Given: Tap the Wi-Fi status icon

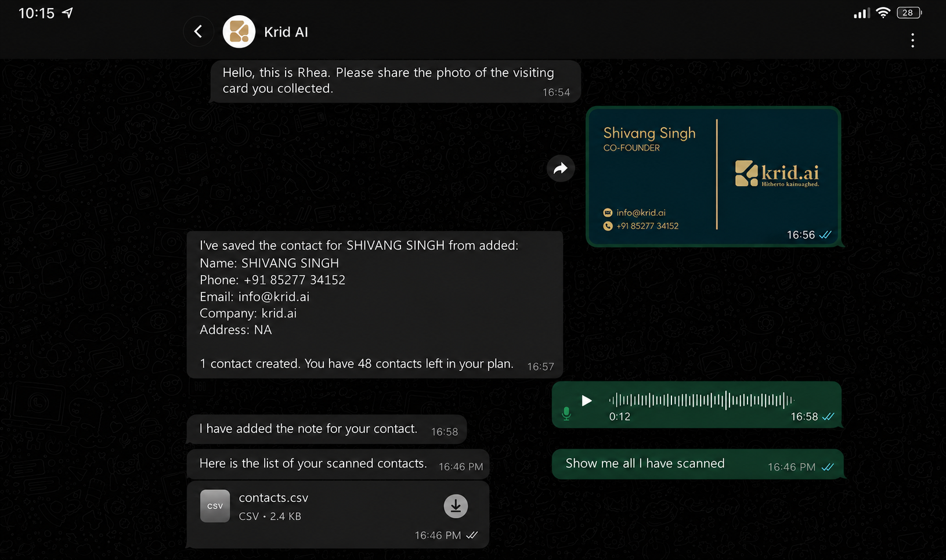Looking at the screenshot, I should coord(883,13).
